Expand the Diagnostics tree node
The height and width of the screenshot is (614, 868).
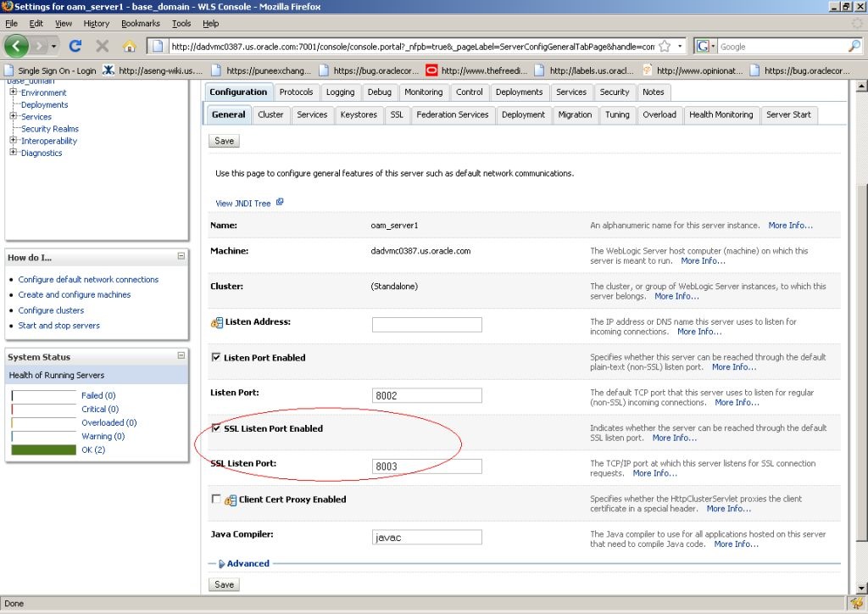point(14,153)
